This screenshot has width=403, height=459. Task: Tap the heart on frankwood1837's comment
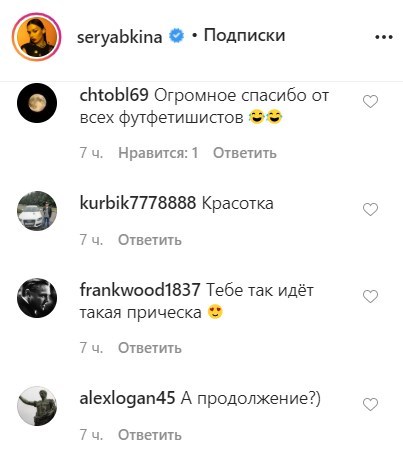[x=370, y=296]
